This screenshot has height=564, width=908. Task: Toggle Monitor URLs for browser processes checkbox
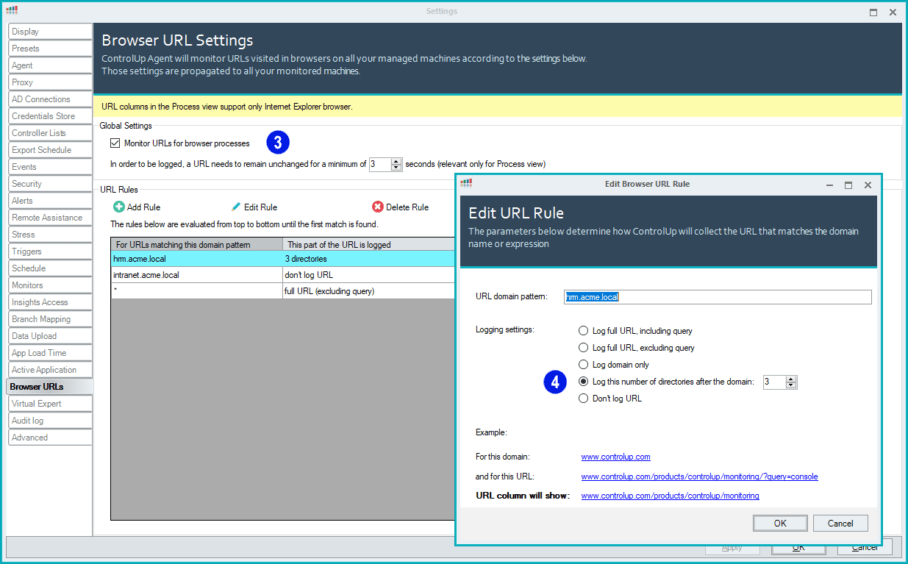click(115, 143)
